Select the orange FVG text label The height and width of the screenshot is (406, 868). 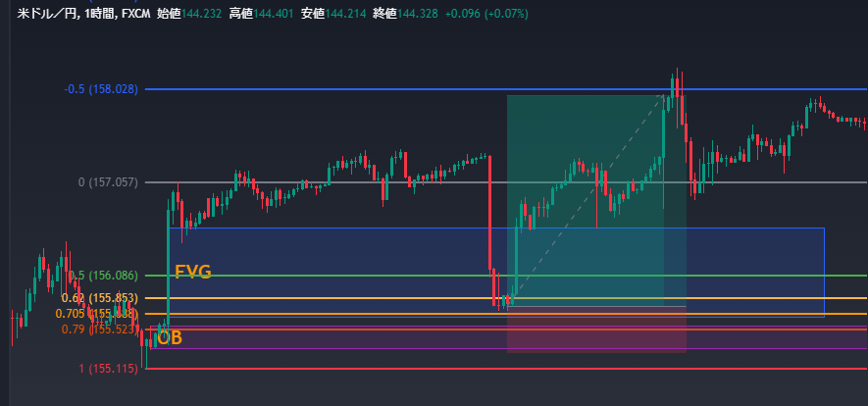(192, 272)
